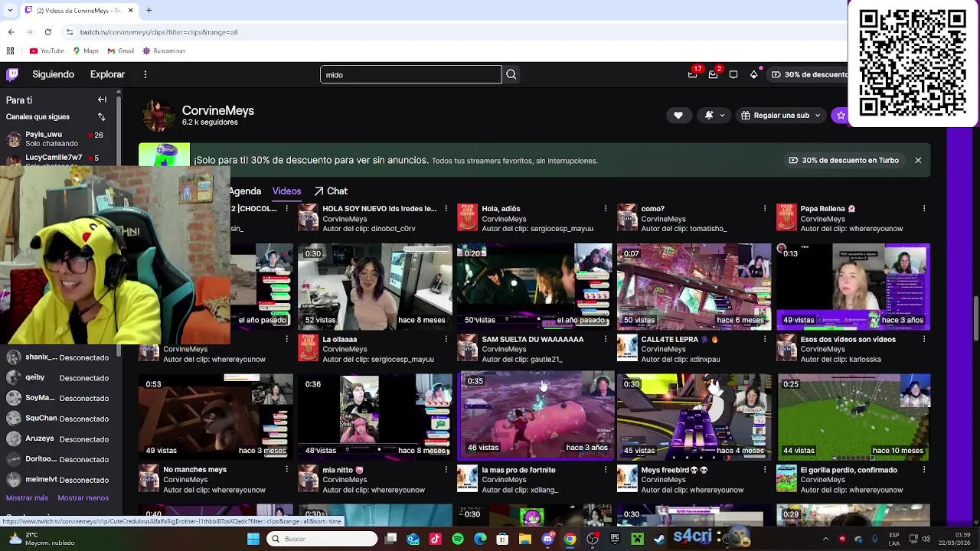Open the three-dot menu beside Explorar
Image resolution: width=980 pixels, height=551 pixels.
point(145,74)
